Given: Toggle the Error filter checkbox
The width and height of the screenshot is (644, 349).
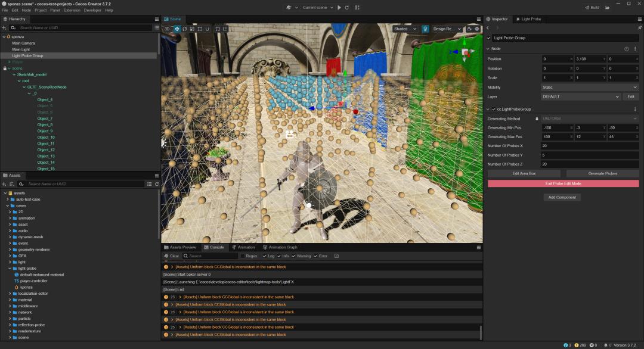Looking at the screenshot, I should [315, 256].
